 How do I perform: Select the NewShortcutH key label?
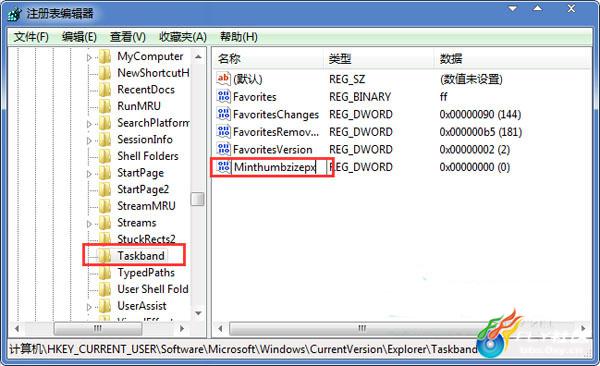click(x=153, y=73)
